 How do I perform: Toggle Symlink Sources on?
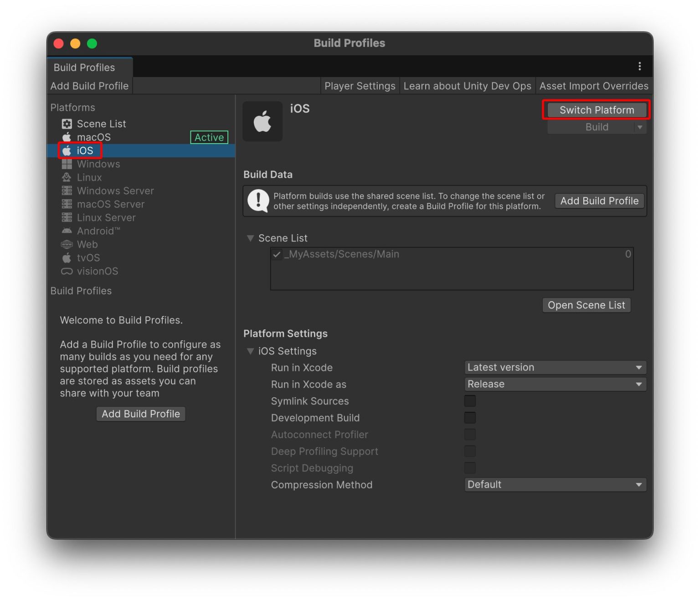pyautogui.click(x=469, y=401)
